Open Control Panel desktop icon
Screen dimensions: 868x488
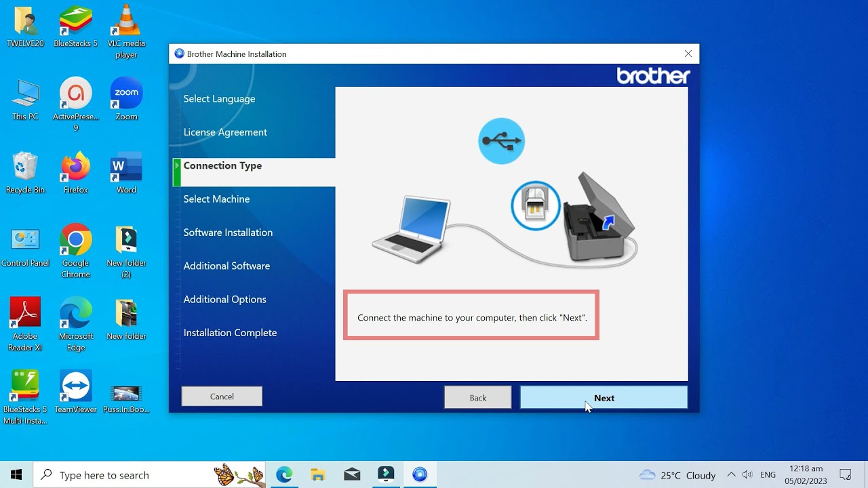tap(25, 246)
